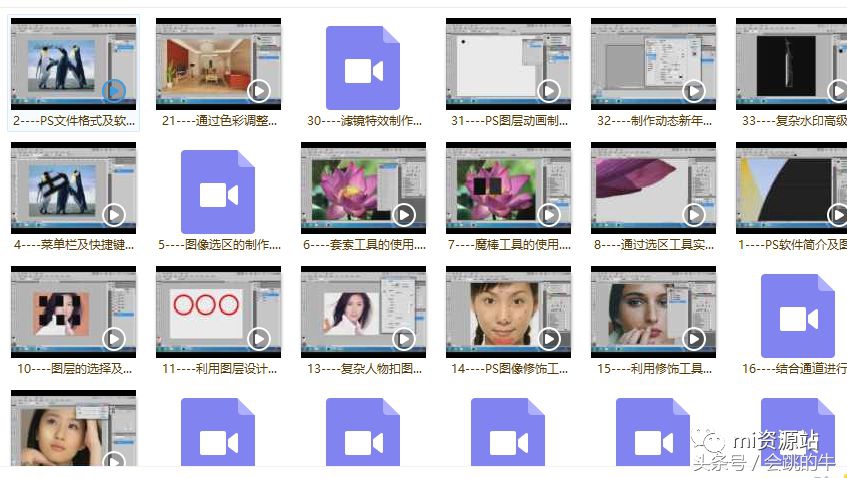Click the file name 5----图像选区的制作...
This screenshot has height=478, width=847.
point(219,245)
